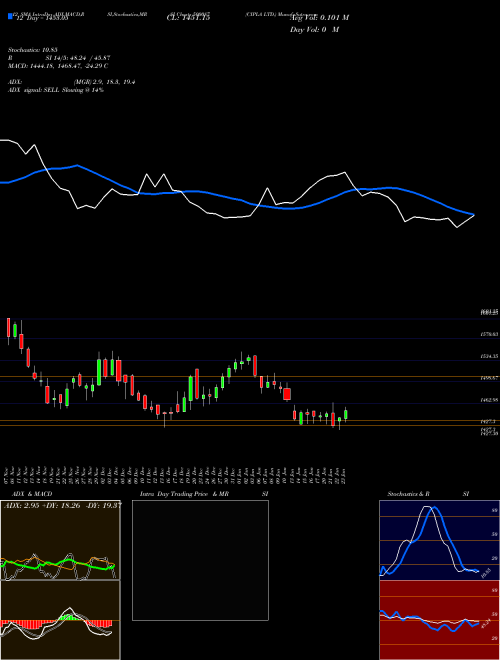Click the ADX indicator chart panel
The width and height of the screenshot is (500, 660).
pos(60,540)
